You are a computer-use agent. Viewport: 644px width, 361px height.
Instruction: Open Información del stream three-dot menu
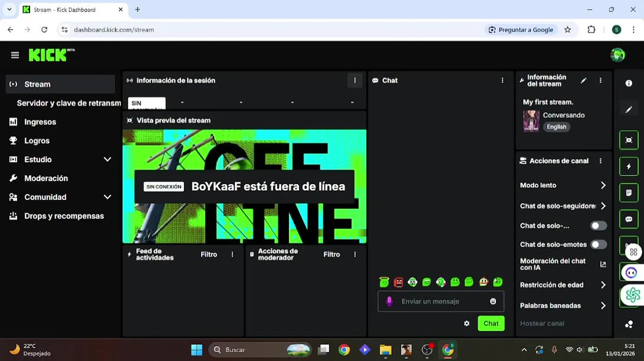600,80
